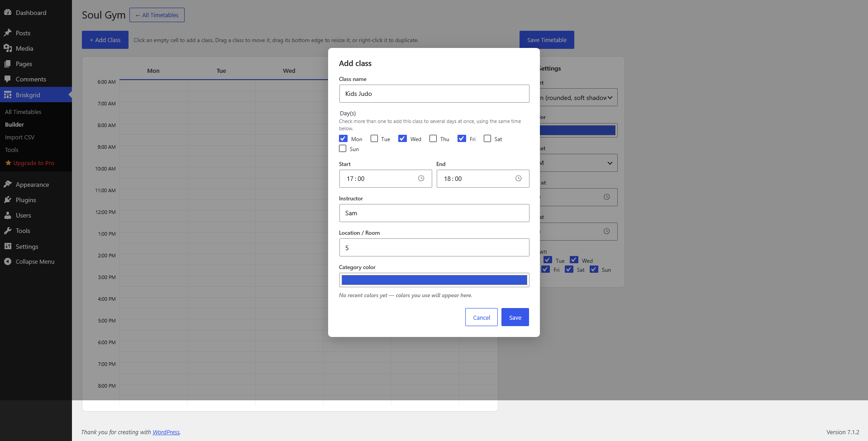Viewport: 868px width, 441px height.
Task: Toggle Fri checkbox in Settings panel
Action: point(546,269)
